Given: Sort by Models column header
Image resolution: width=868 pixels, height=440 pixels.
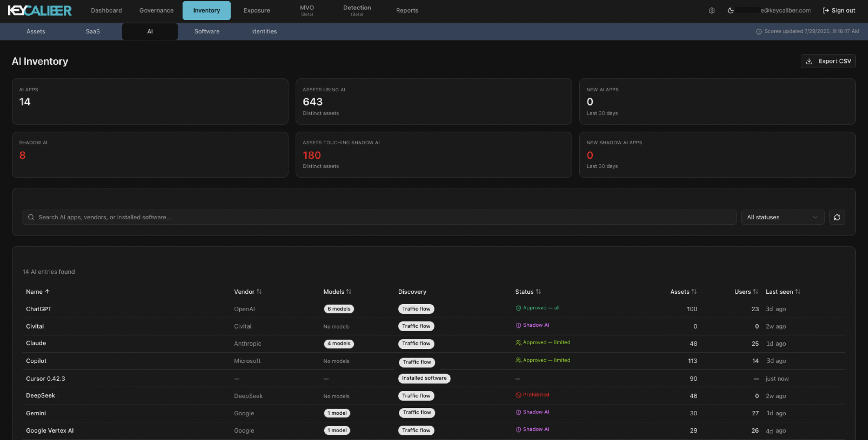Looking at the screenshot, I should click(x=337, y=292).
